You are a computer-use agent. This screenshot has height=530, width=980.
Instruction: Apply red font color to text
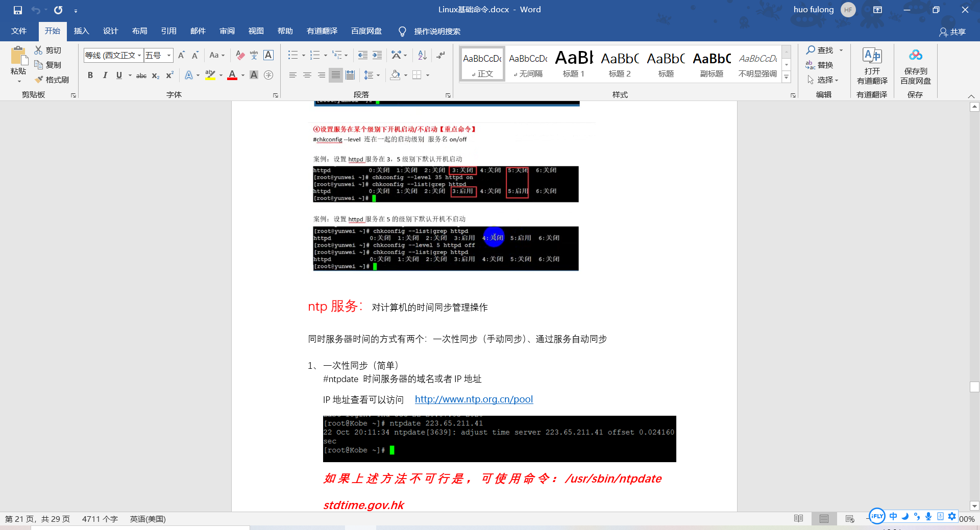[x=232, y=75]
